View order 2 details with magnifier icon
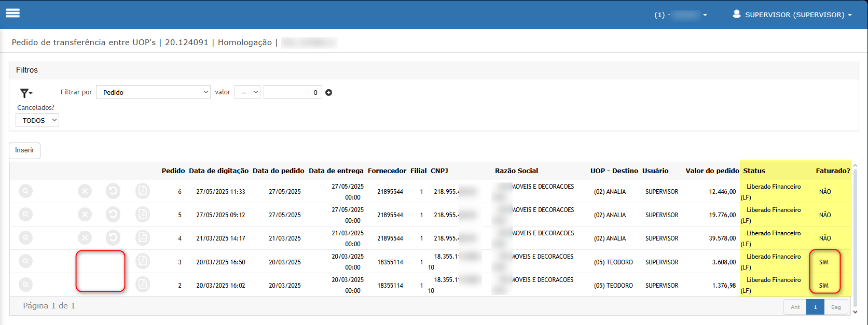Screen dimensions: 868x325 tap(25, 285)
